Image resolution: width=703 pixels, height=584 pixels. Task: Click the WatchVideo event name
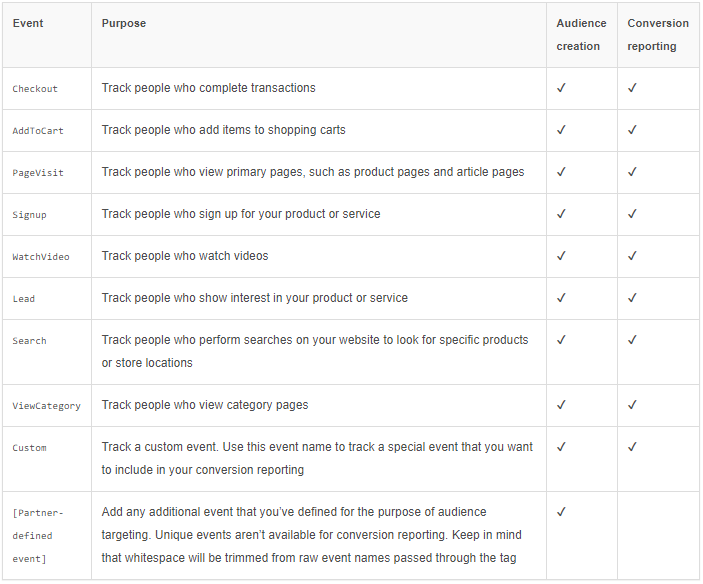(x=41, y=257)
